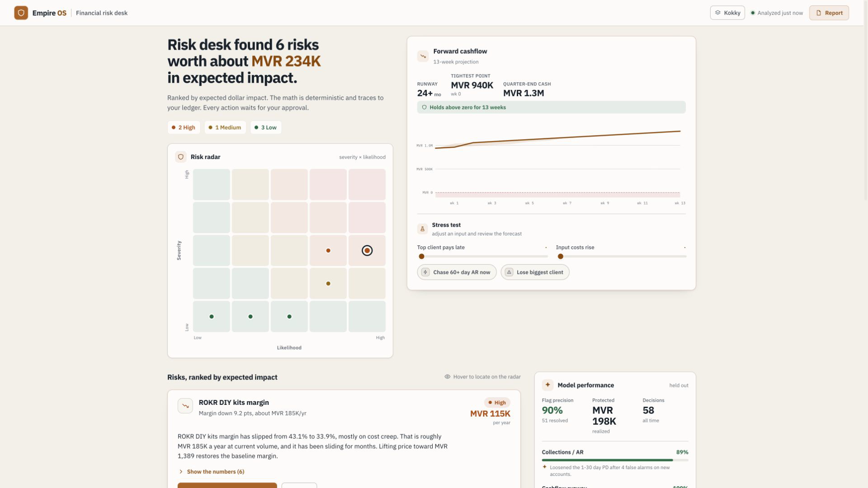The height and width of the screenshot is (488, 868).
Task: Click the forward cashflow line chart
Action: coord(551,165)
